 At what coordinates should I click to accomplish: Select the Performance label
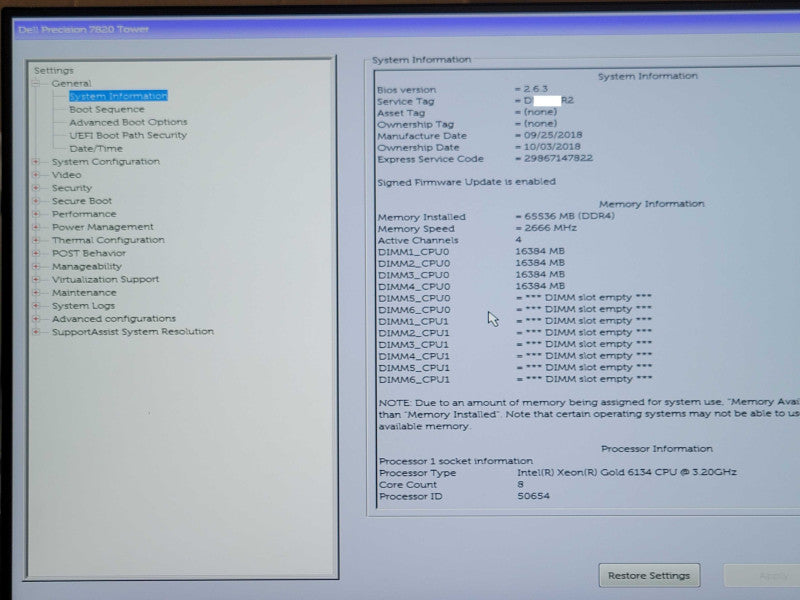(x=84, y=214)
